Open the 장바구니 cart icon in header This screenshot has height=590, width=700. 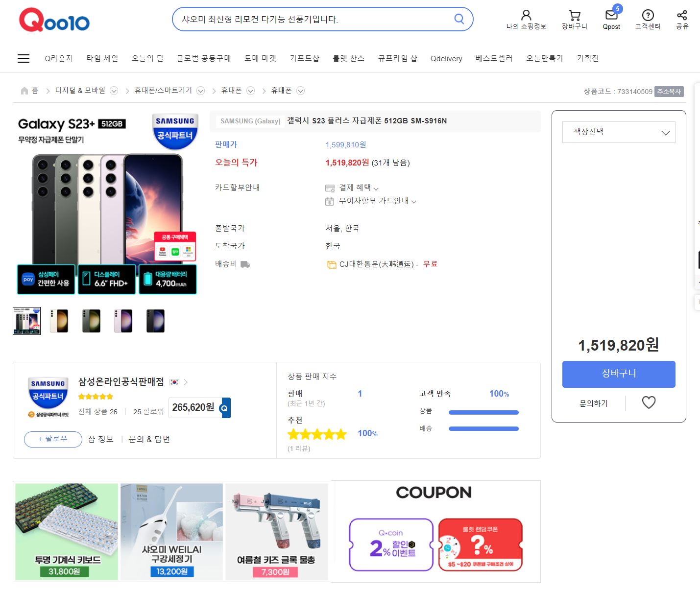coord(575,15)
